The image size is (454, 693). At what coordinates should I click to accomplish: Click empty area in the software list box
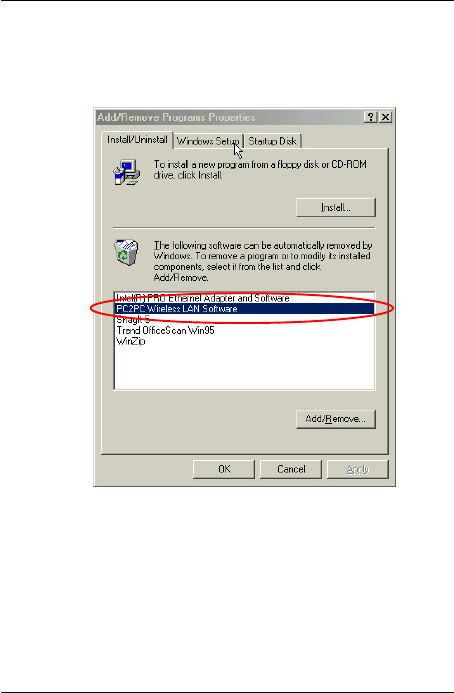(x=244, y=368)
